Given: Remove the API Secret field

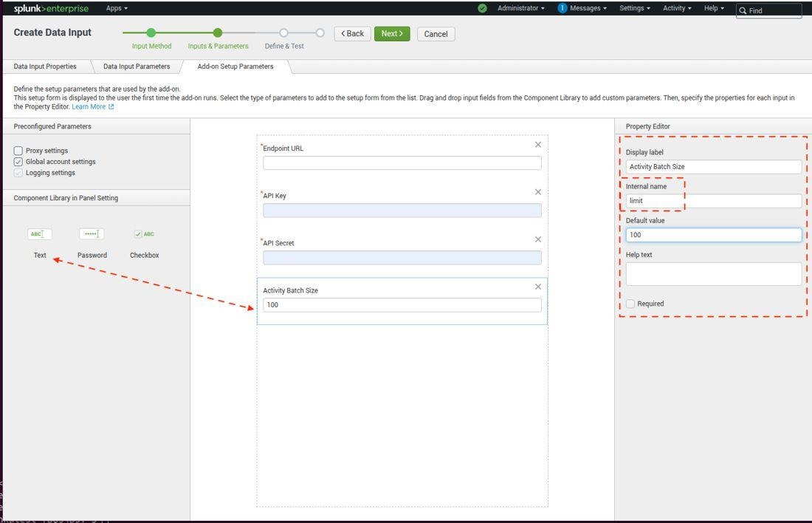Looking at the screenshot, I should click(x=538, y=239).
